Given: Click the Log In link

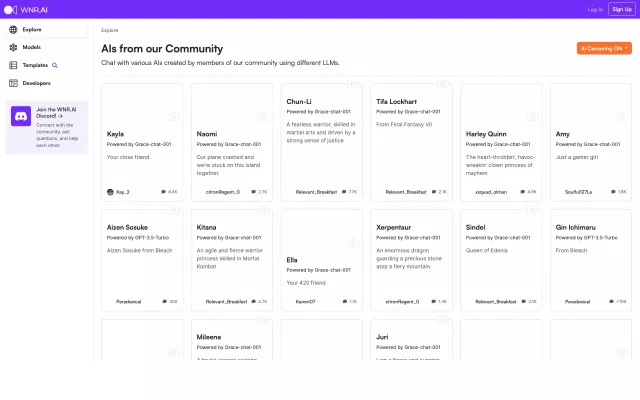Looking at the screenshot, I should pyautogui.click(x=595, y=9).
